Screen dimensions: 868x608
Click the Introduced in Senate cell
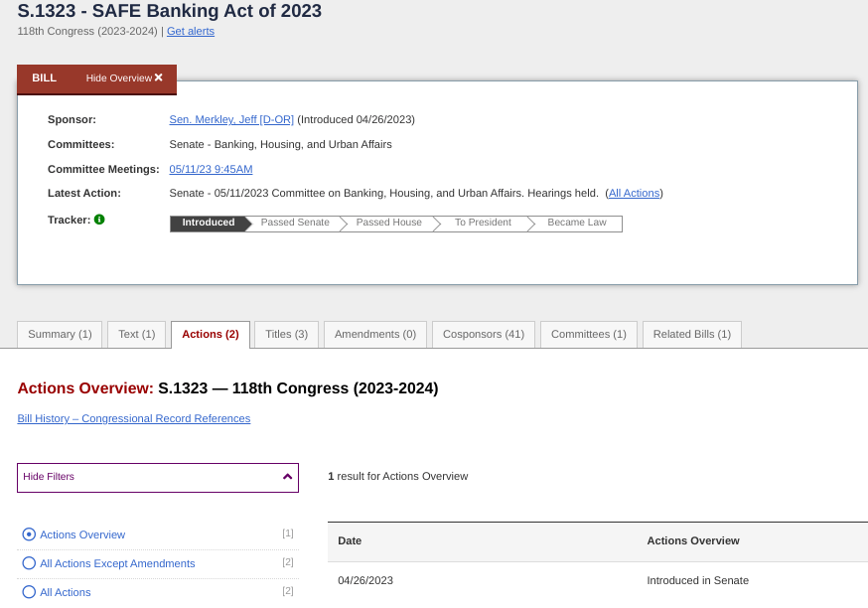coord(697,581)
